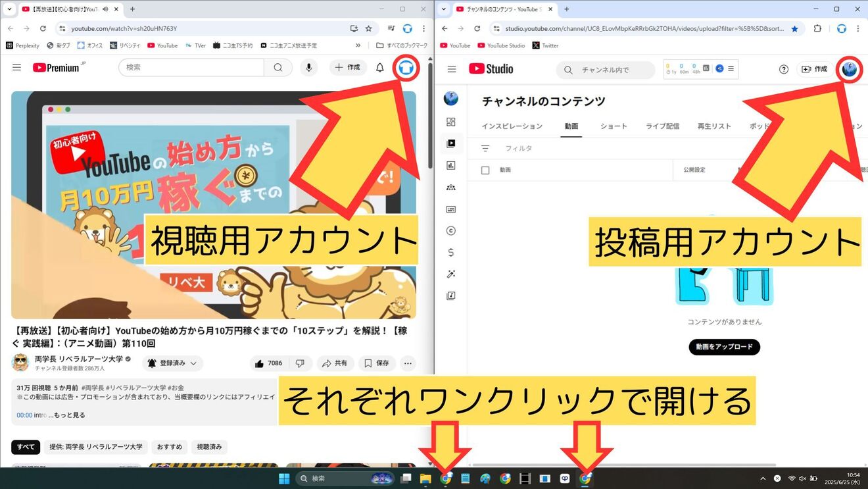Open the Studio earn dollar icon in sidebar
Viewport: 868px width, 489px height.
click(x=451, y=253)
